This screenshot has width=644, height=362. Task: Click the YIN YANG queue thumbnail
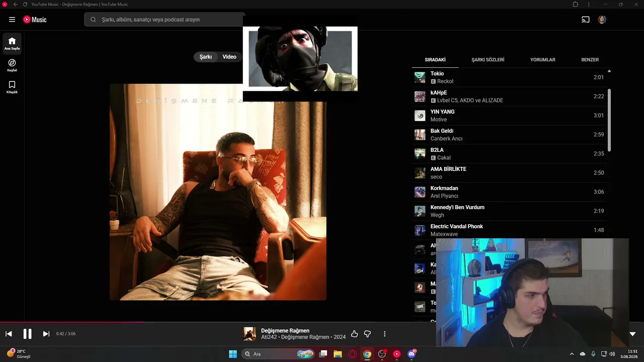click(420, 116)
